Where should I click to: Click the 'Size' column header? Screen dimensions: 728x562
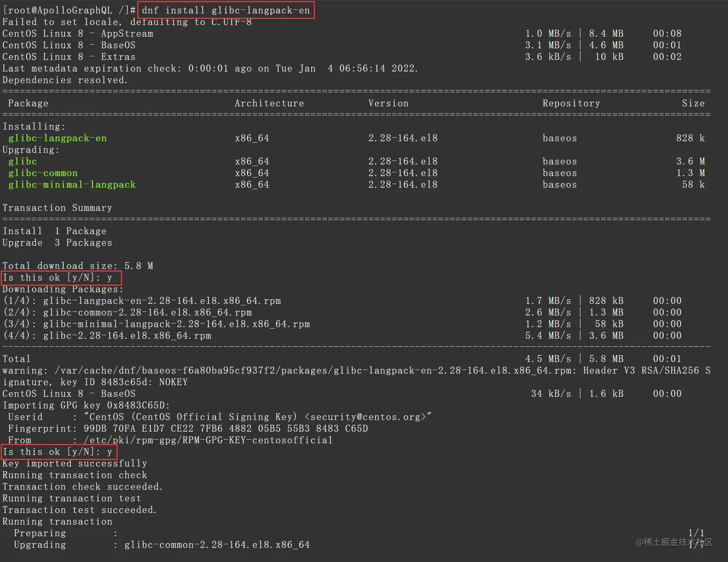coord(693,103)
